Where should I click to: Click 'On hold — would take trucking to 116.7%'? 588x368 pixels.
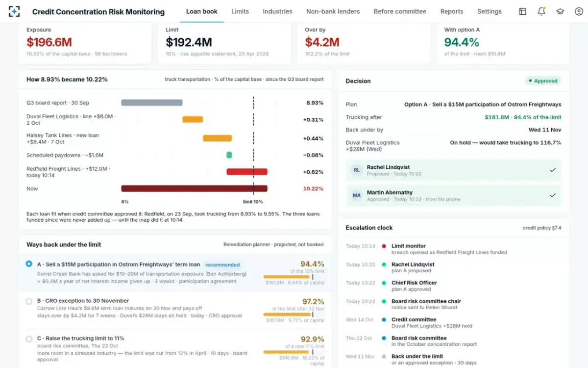(x=506, y=143)
